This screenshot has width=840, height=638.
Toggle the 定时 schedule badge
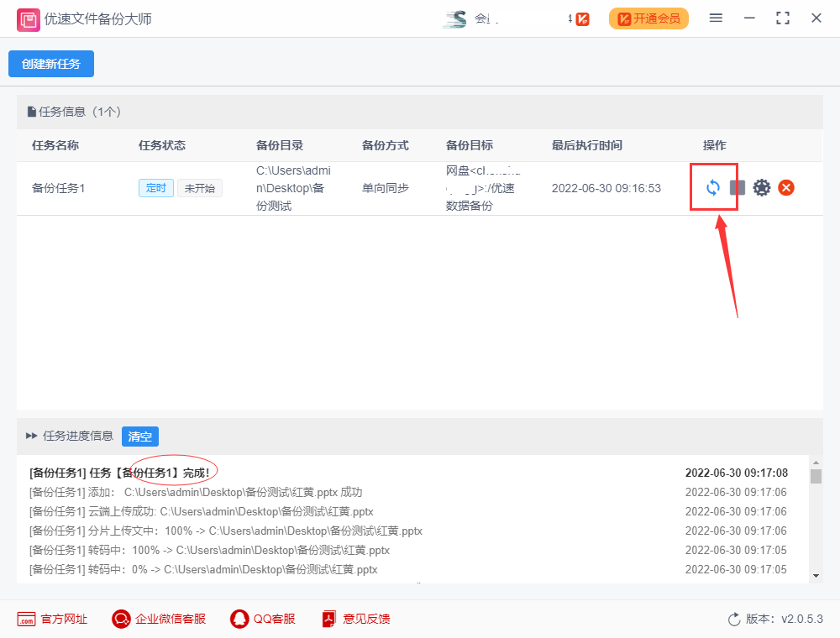pyautogui.click(x=156, y=188)
